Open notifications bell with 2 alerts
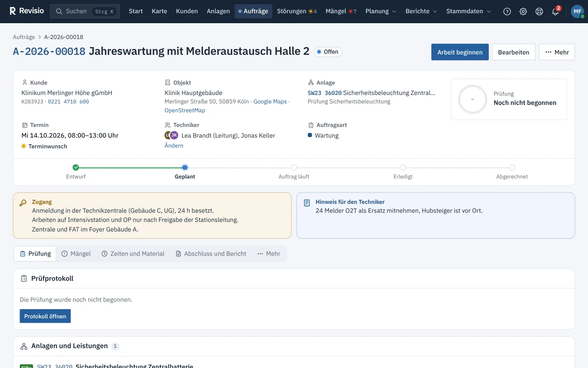This screenshot has height=368, width=588. coord(556,11)
